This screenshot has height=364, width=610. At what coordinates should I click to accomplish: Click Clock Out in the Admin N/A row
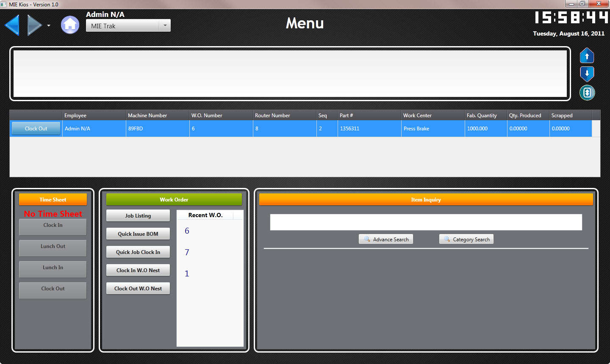(x=36, y=128)
